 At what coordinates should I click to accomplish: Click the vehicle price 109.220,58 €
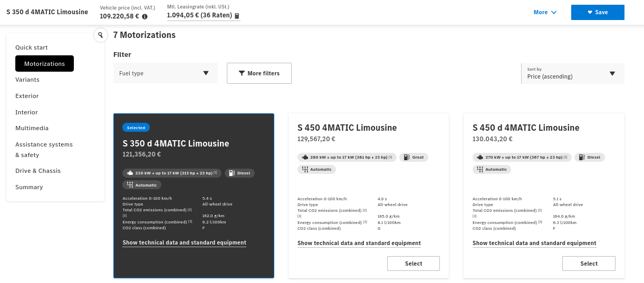[x=120, y=16]
